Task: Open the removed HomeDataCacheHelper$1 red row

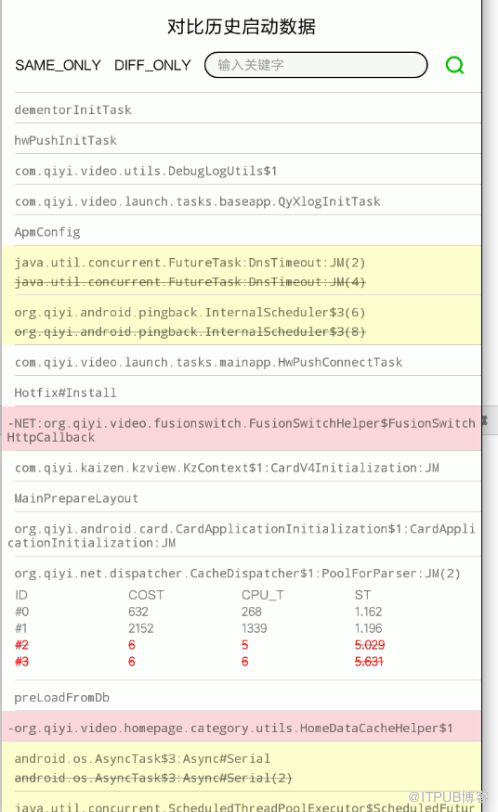Action: point(241,727)
